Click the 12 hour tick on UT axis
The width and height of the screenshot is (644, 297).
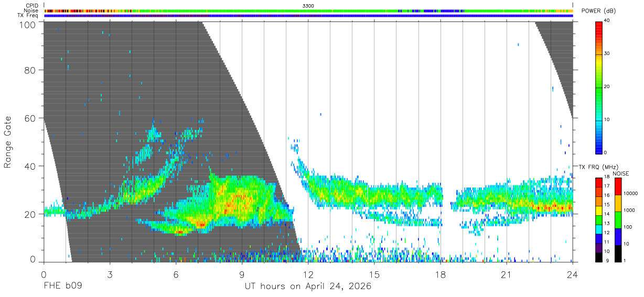click(x=308, y=273)
